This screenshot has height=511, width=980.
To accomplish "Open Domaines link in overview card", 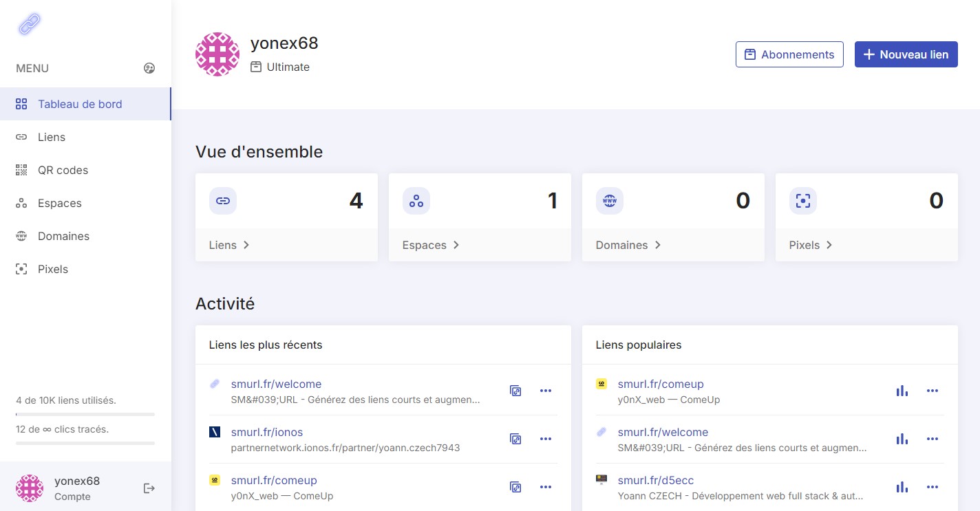I will [628, 245].
